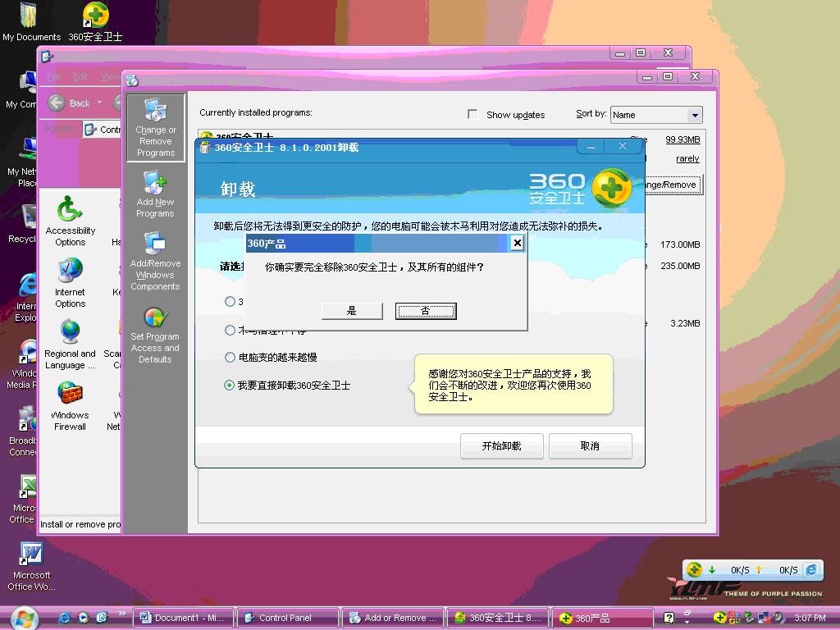Switch to Document1 Word taskbar button
Viewport: 840px width, 630px height.
[183, 618]
